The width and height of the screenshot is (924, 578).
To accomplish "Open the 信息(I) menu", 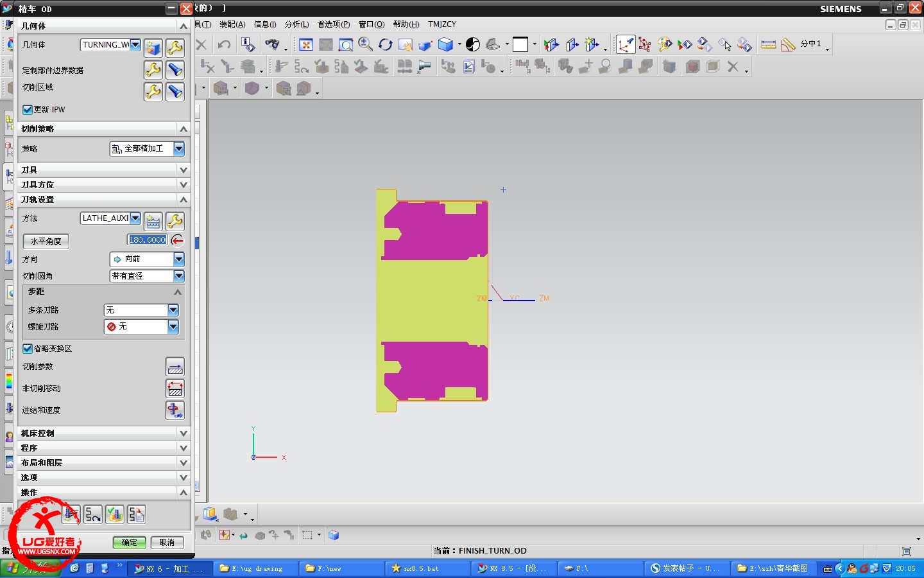I will (x=265, y=24).
